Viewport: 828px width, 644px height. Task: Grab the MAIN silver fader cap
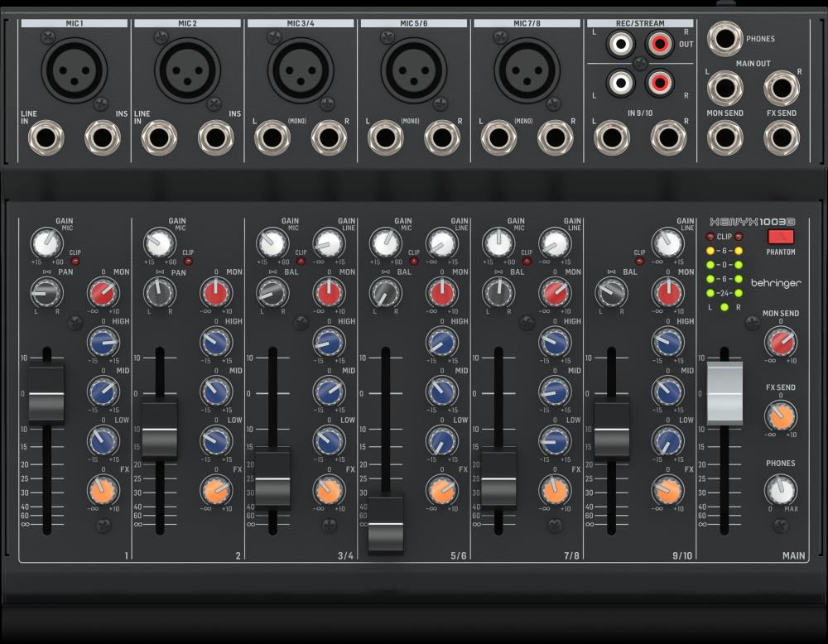[724, 393]
